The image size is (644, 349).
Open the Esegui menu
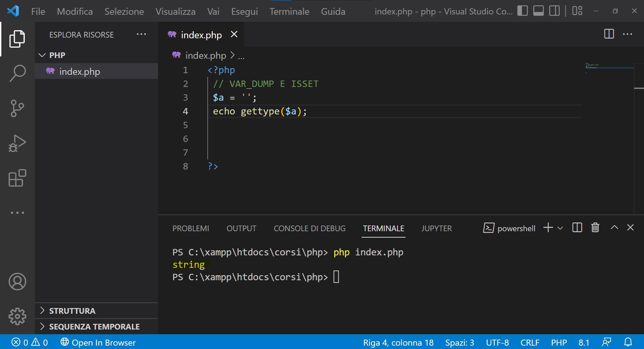pos(245,11)
